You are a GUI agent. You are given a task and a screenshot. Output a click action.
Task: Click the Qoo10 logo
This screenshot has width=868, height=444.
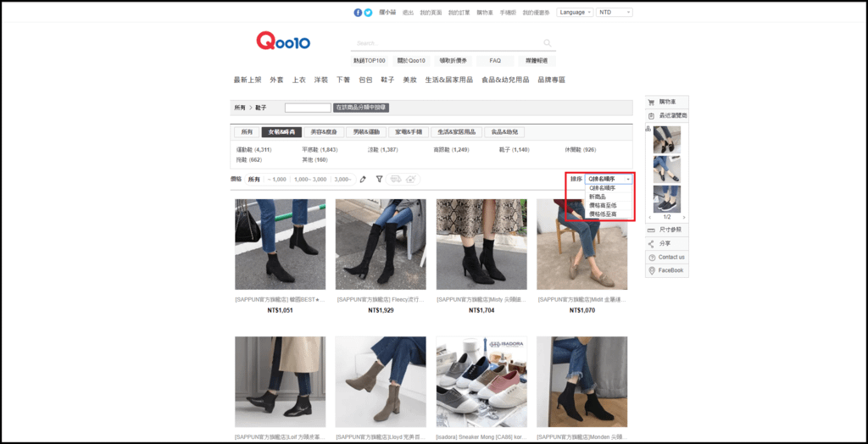[283, 41]
